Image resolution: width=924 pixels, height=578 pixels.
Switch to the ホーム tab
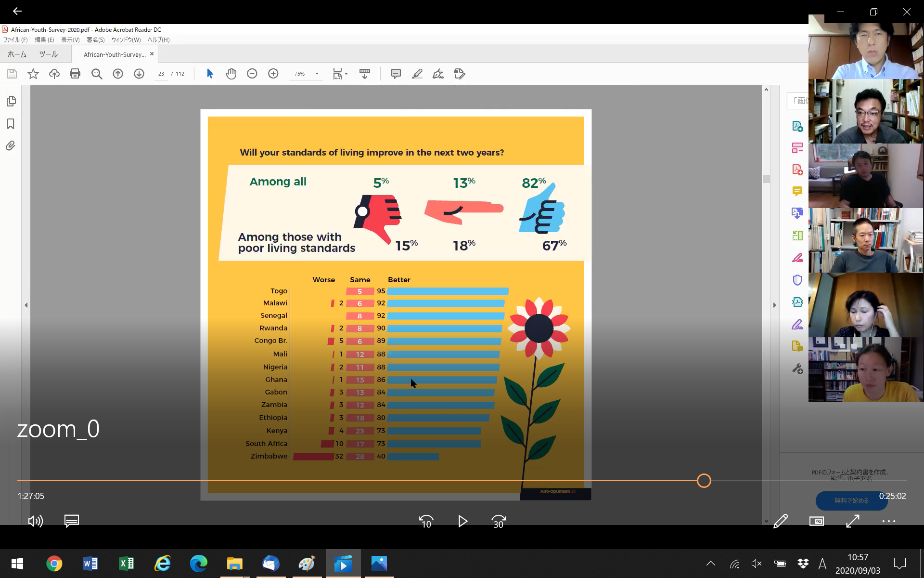click(x=17, y=54)
